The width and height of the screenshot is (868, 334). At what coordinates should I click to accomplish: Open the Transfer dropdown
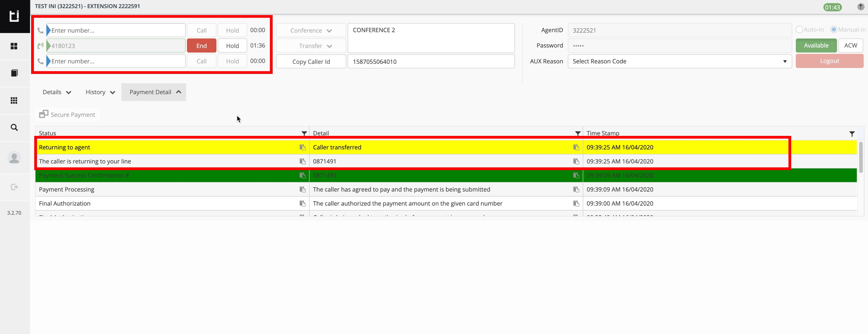coord(311,46)
